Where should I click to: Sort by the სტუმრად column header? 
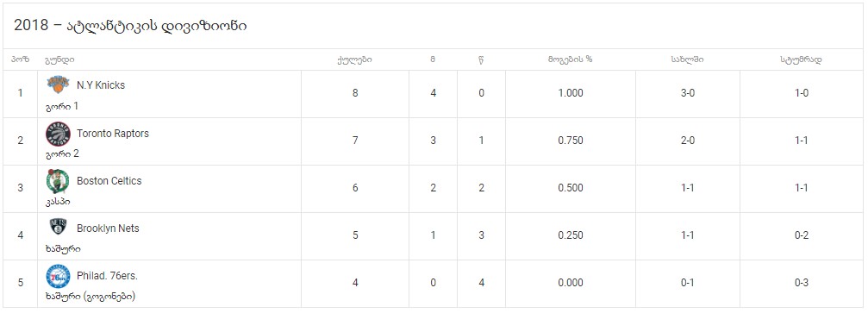(x=801, y=59)
